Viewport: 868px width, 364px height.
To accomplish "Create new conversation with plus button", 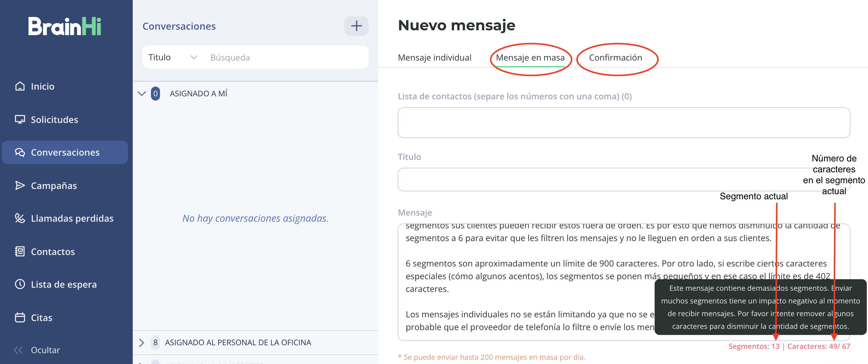I will 356,26.
